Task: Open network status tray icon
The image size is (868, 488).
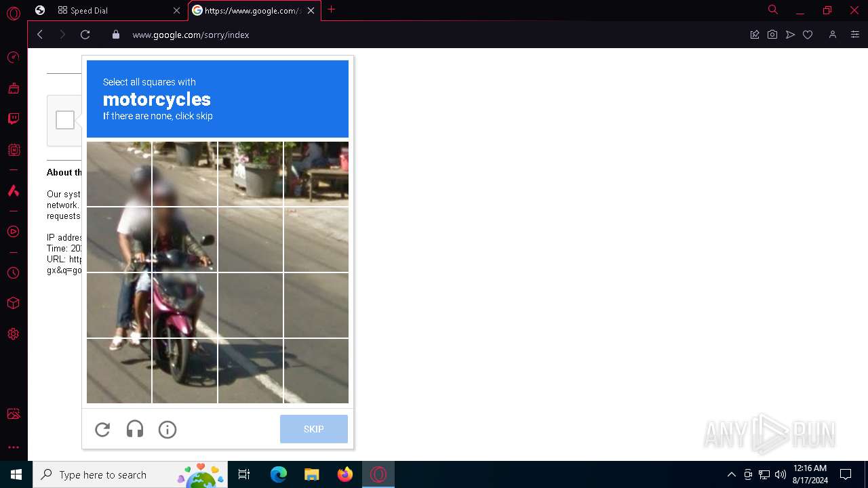Action: tap(764, 474)
